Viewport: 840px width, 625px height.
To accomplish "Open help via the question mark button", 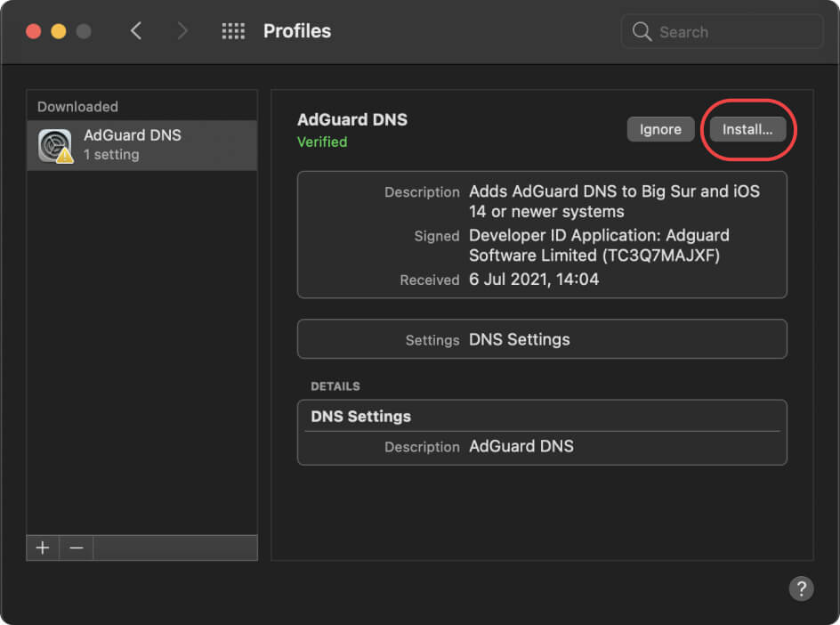I will coord(800,588).
